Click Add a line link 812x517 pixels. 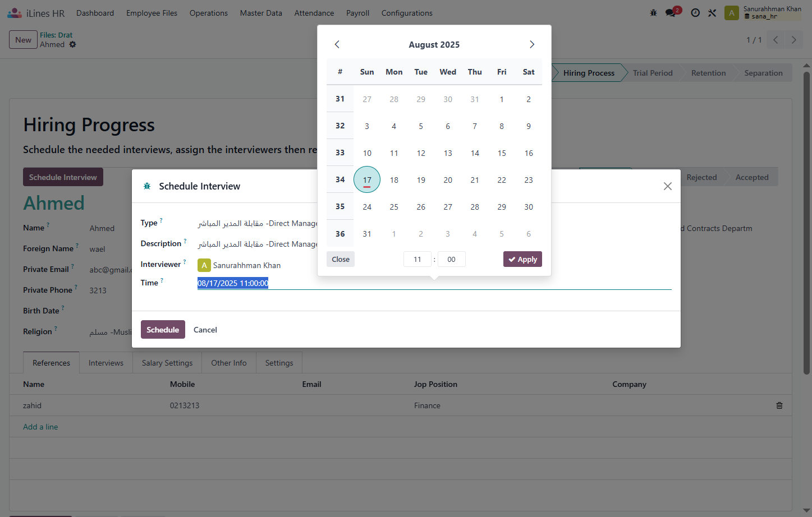point(40,427)
